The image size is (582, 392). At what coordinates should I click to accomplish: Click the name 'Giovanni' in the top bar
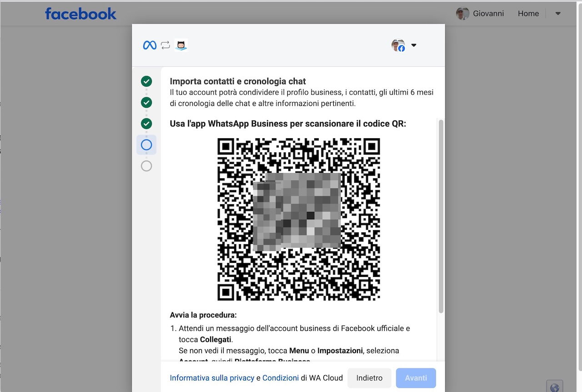pos(488,14)
